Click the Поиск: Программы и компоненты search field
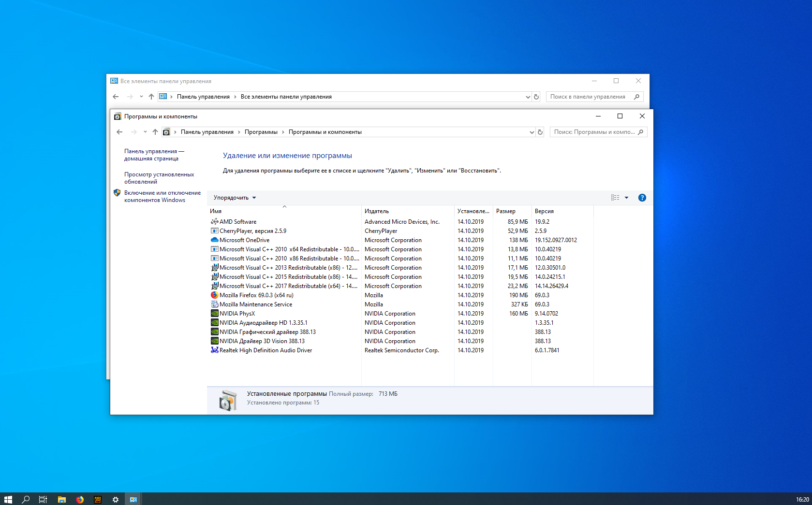Viewport: 812px width, 505px height. click(598, 132)
